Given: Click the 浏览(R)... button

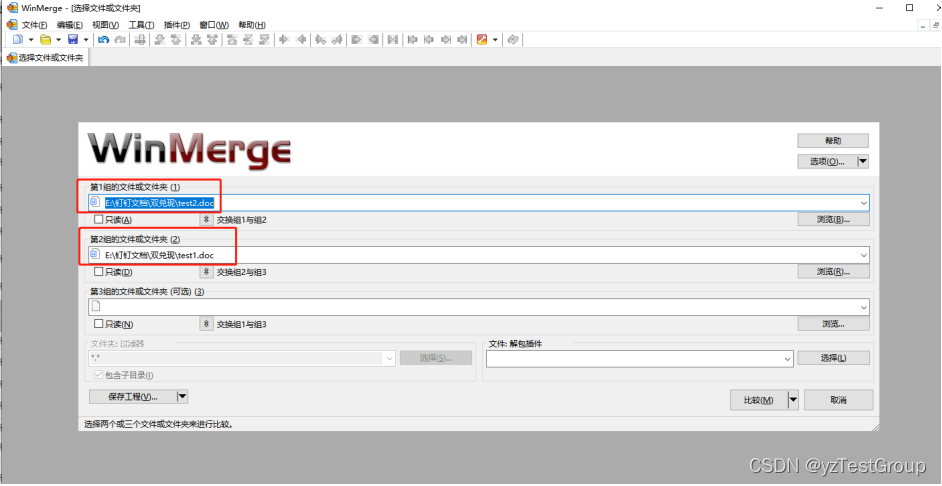Looking at the screenshot, I should point(833,272).
